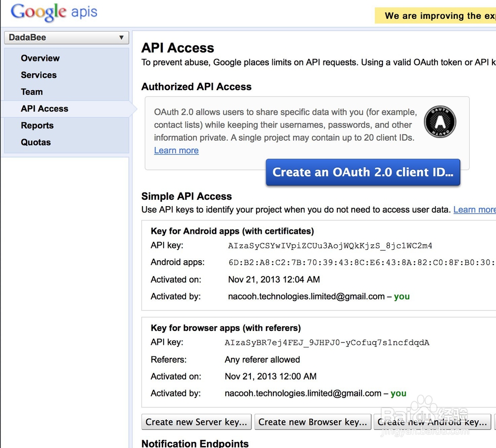
Task: Click the Android key activation date 12:04 AM
Action: (274, 280)
